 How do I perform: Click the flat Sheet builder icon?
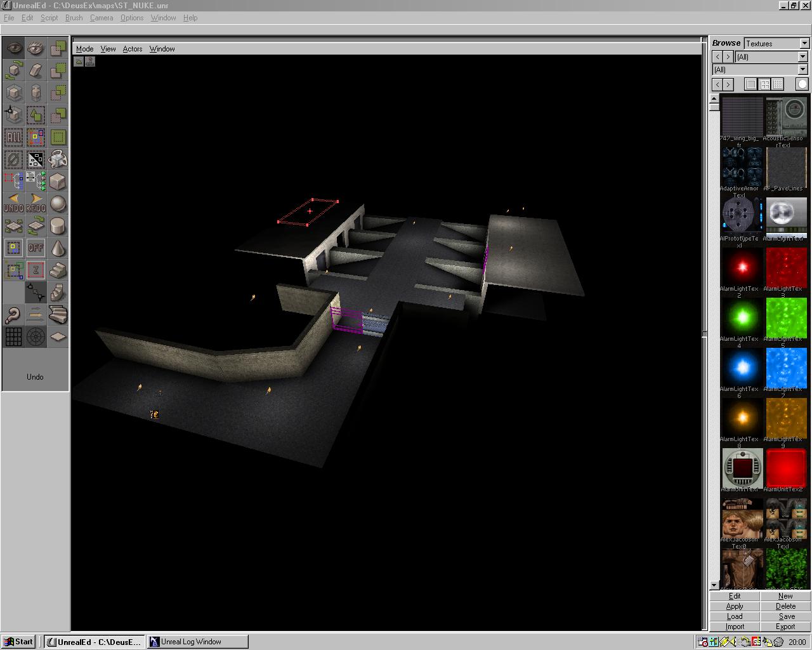[x=58, y=336]
